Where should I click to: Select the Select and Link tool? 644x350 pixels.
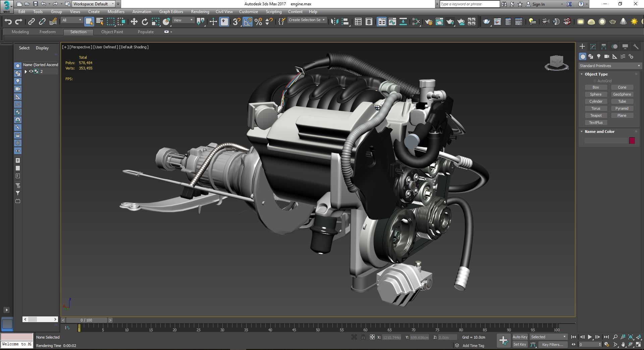coord(31,22)
